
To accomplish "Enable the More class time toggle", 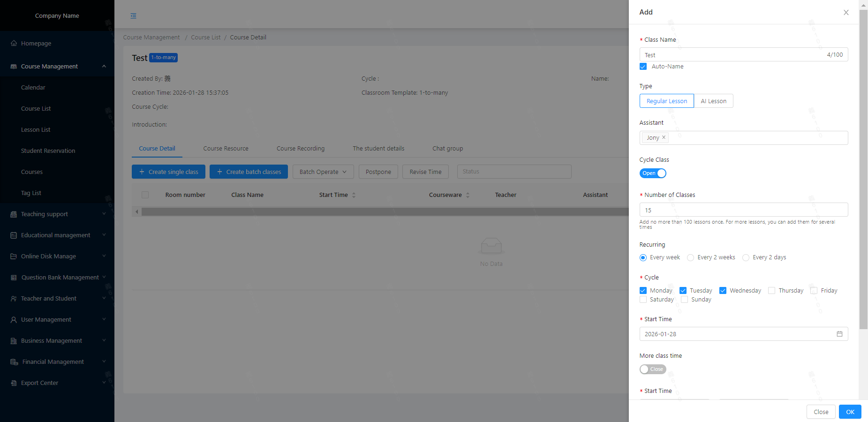I will click(653, 369).
